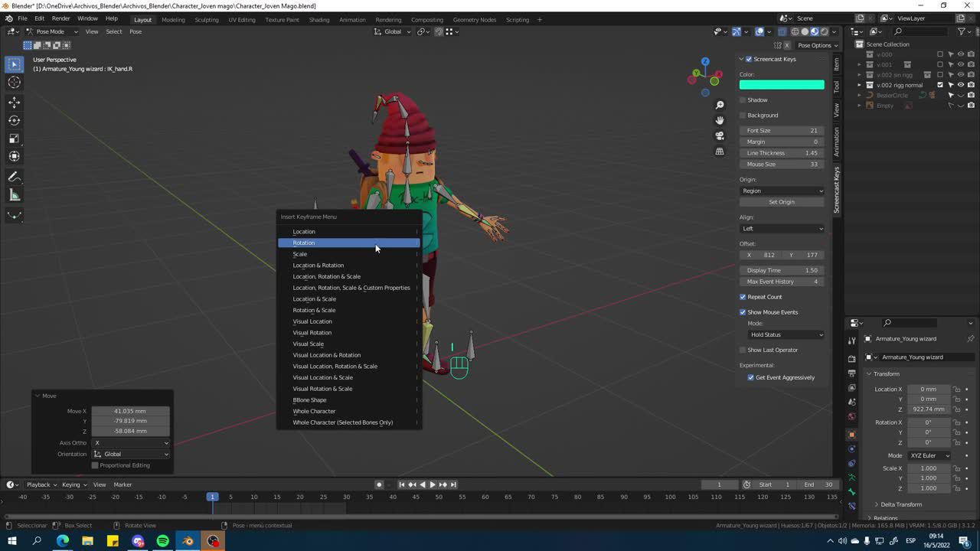Toggle visibility of the v.001 collection eye icon
This screenshot has width=980, height=551.
[960, 64]
